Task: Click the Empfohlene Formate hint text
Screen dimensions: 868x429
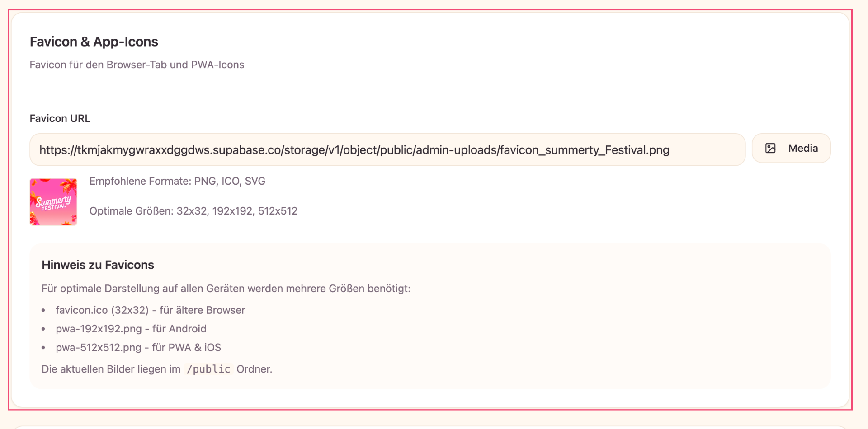Action: [177, 181]
